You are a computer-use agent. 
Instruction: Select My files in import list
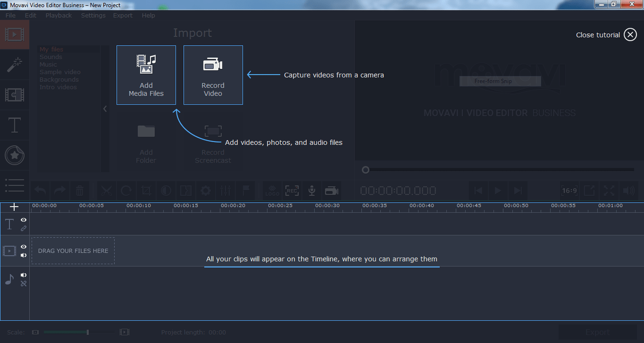click(x=52, y=49)
